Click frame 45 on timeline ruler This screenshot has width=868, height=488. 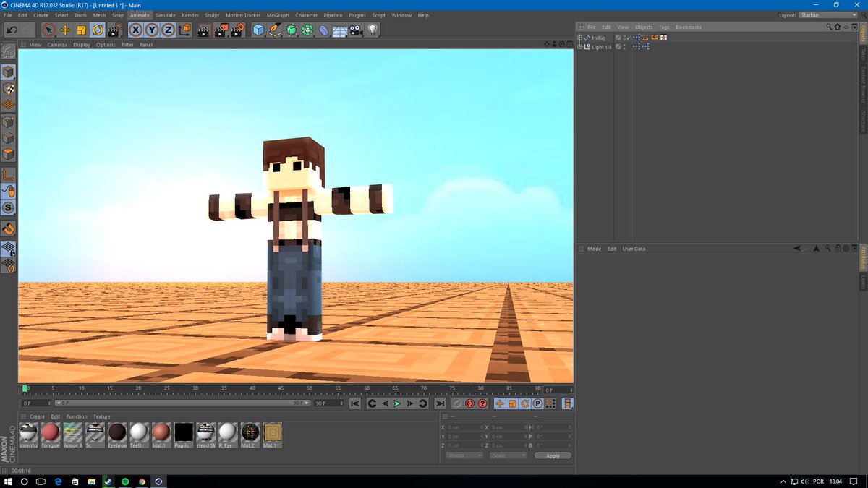coord(280,389)
